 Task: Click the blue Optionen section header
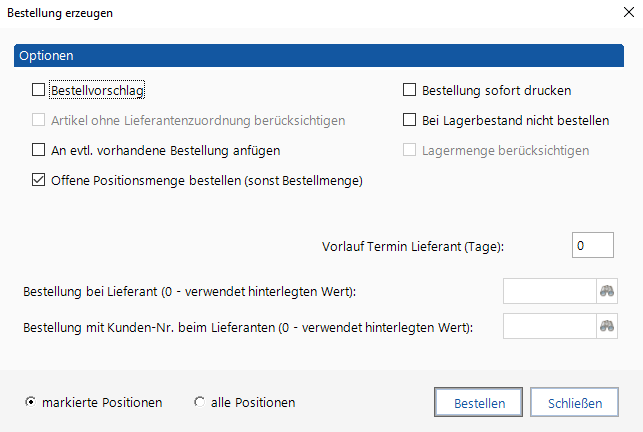(320, 56)
